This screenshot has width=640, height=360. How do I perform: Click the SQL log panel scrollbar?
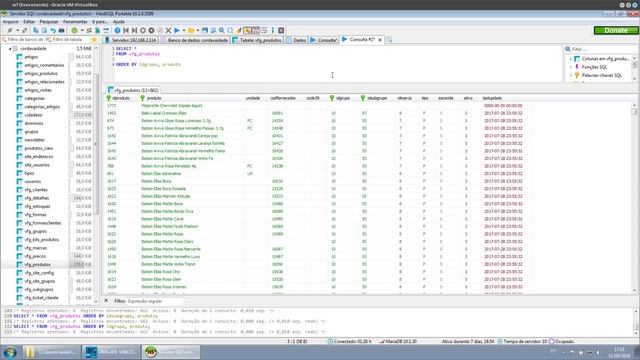click(636, 321)
